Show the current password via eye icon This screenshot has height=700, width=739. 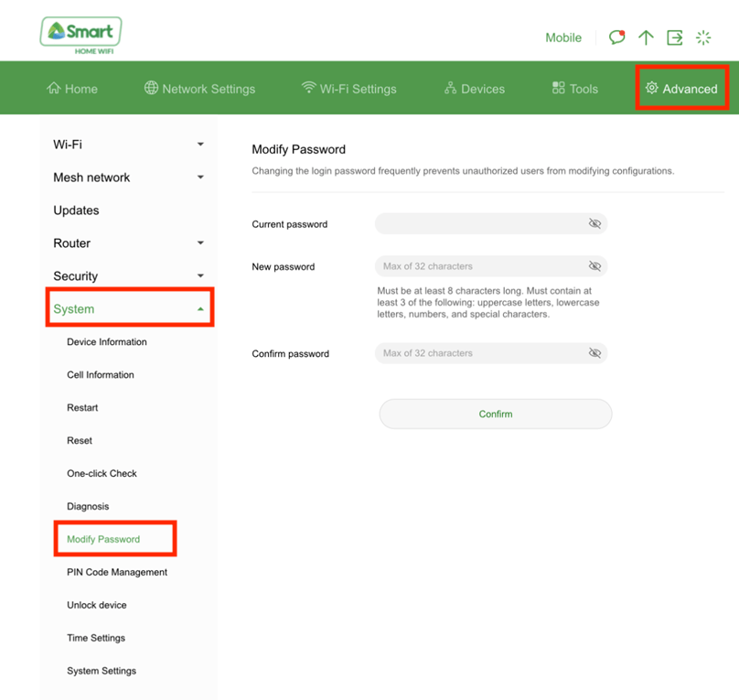point(594,223)
